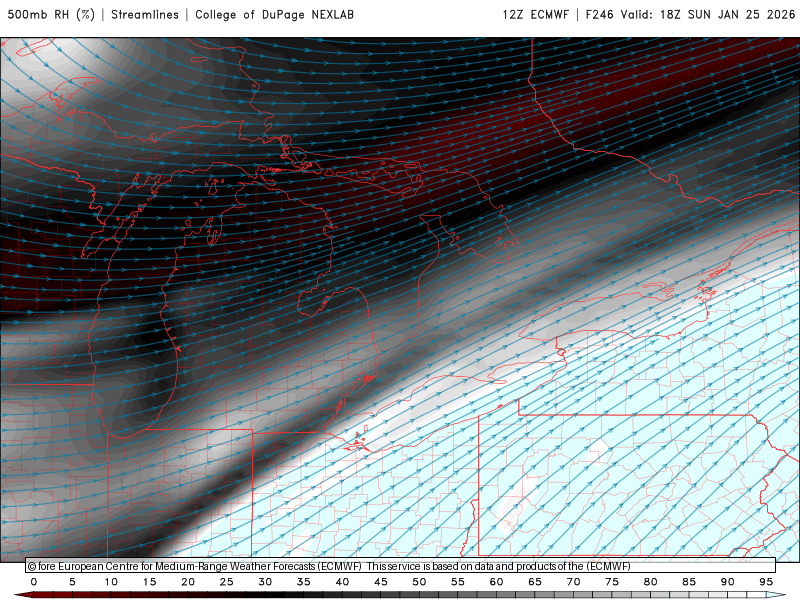Click the '5' value on the color scale

point(72,582)
